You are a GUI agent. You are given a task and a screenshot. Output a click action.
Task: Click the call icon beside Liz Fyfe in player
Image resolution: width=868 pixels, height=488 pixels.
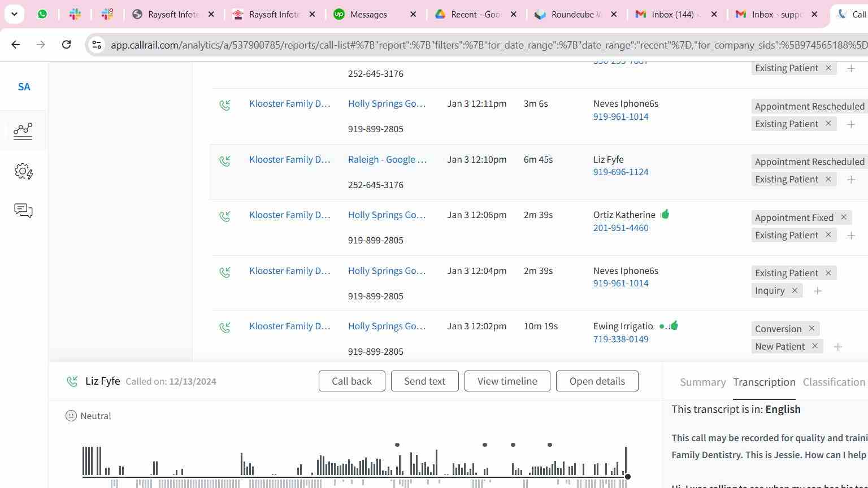[x=72, y=381]
